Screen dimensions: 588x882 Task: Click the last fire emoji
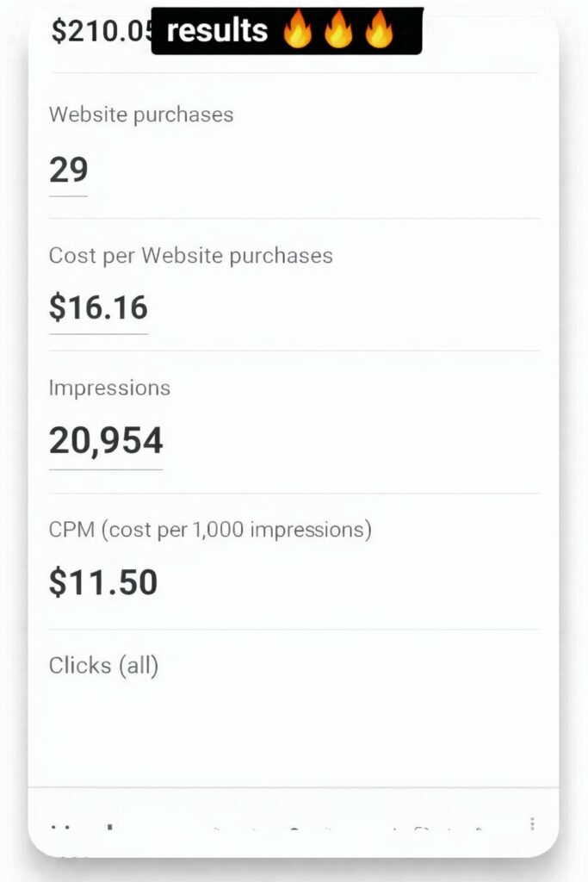pos(379,32)
